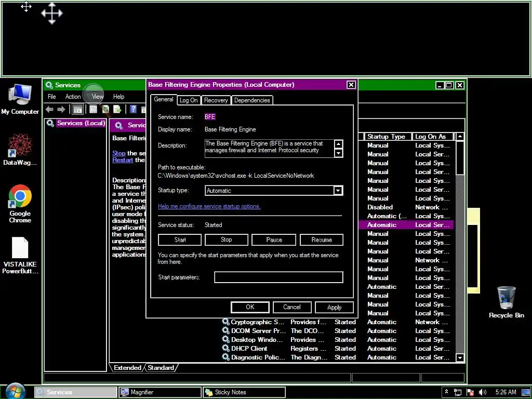Image resolution: width=532 pixels, height=399 pixels.
Task: Switch to the Dependencies tab
Action: click(x=252, y=100)
